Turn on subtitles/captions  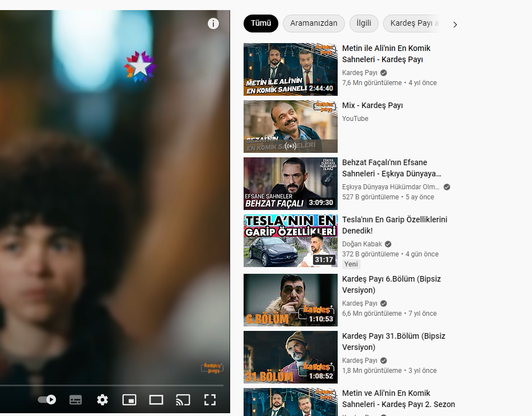76,400
